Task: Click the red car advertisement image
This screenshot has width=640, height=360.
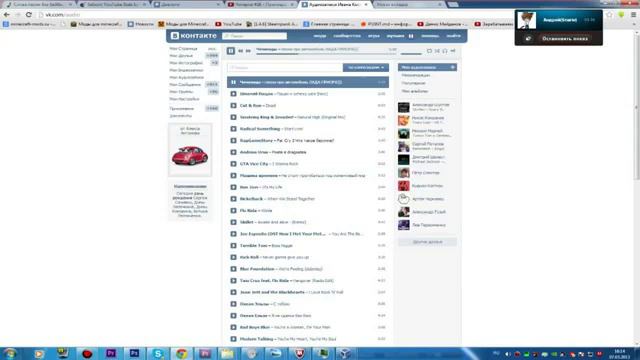Action: coord(190,156)
